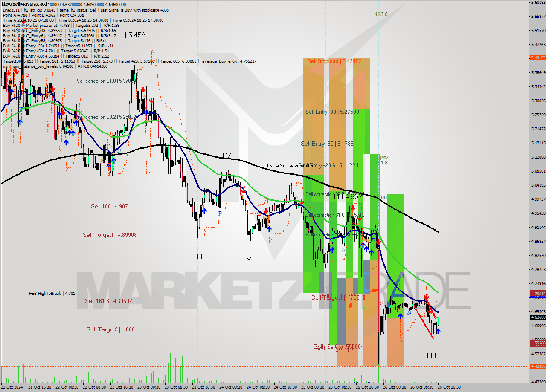The height and width of the screenshot is (392, 546).
Task: Click the 4.9545 price axis value
Action: tap(538, 213)
